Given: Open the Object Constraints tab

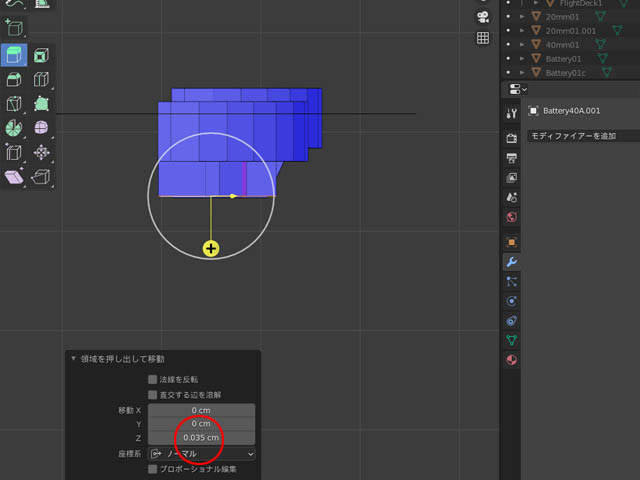Looking at the screenshot, I should [x=511, y=321].
